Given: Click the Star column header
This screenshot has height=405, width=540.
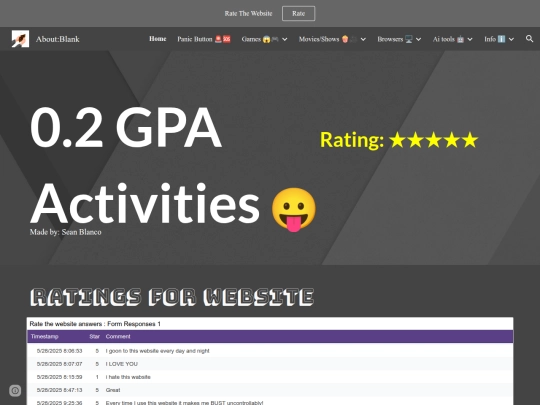Looking at the screenshot, I should 94,336.
